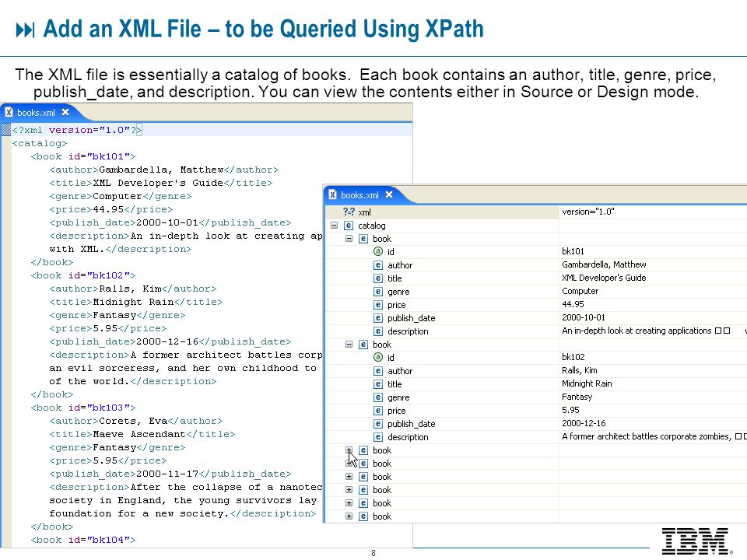Click the Maeve Ascendant title line in source
Viewport: 747px width, 560px height.
(142, 434)
